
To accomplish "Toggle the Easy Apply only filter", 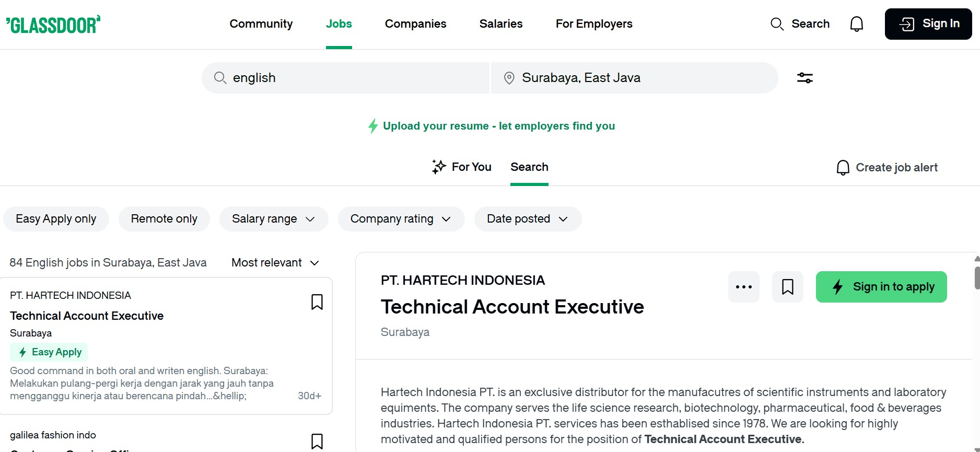I will pos(56,218).
